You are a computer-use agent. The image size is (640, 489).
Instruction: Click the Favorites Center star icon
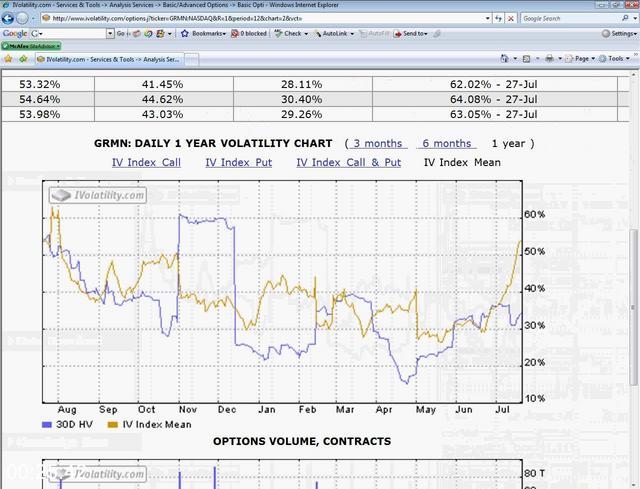pyautogui.click(x=8, y=59)
